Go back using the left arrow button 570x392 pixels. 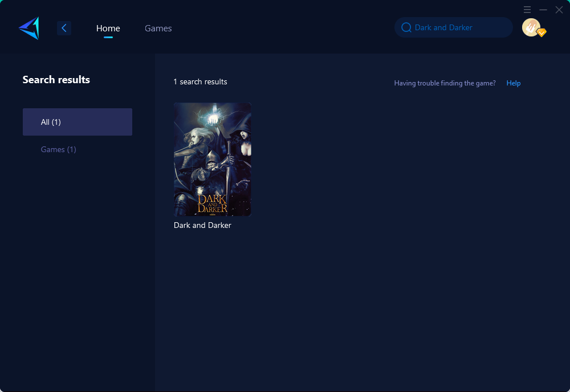pyautogui.click(x=64, y=28)
